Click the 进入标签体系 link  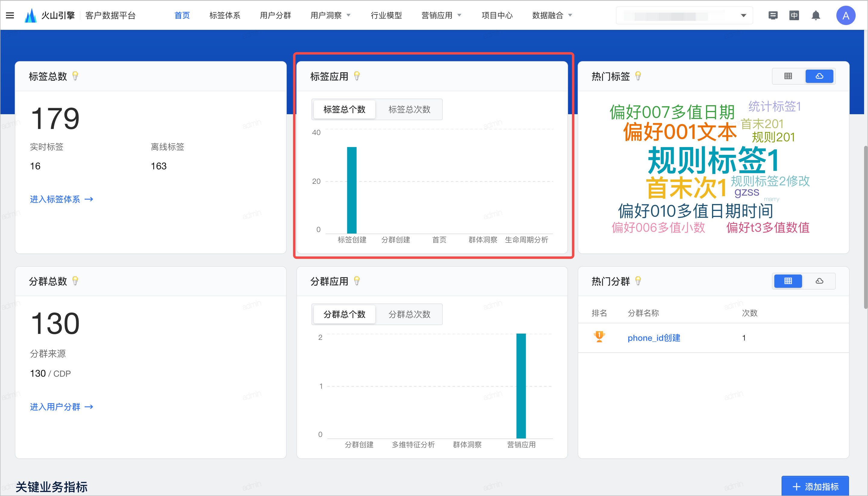62,199
